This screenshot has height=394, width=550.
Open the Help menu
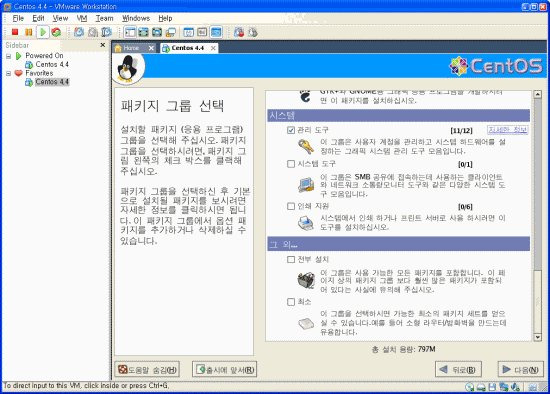tap(165, 18)
